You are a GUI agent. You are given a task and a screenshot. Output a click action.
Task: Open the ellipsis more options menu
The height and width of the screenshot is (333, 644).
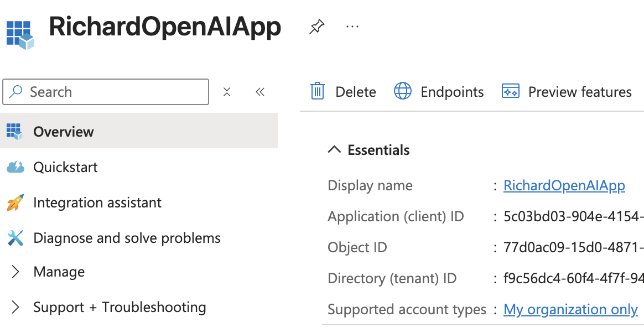(x=352, y=27)
